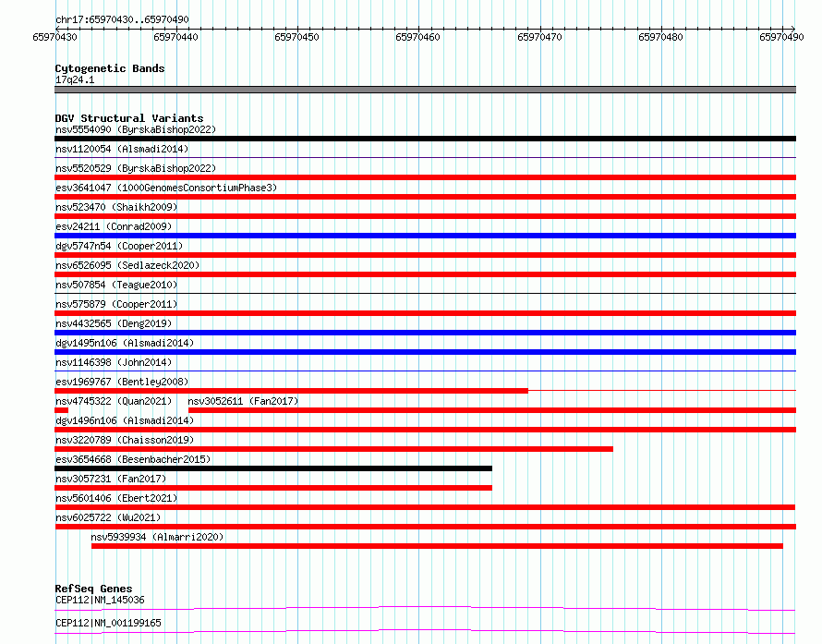Click nsv3057231 (Fan2017) label
The width and height of the screenshot is (822, 644).
point(111,479)
